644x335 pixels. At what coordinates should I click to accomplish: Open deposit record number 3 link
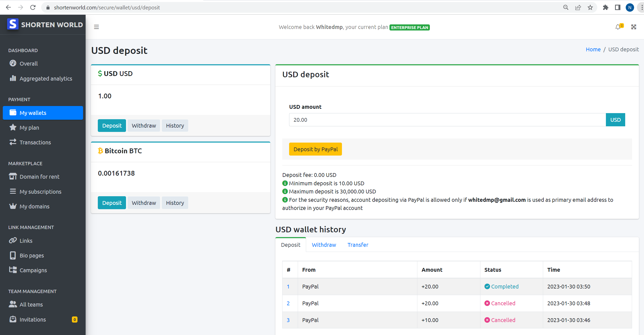click(x=288, y=320)
